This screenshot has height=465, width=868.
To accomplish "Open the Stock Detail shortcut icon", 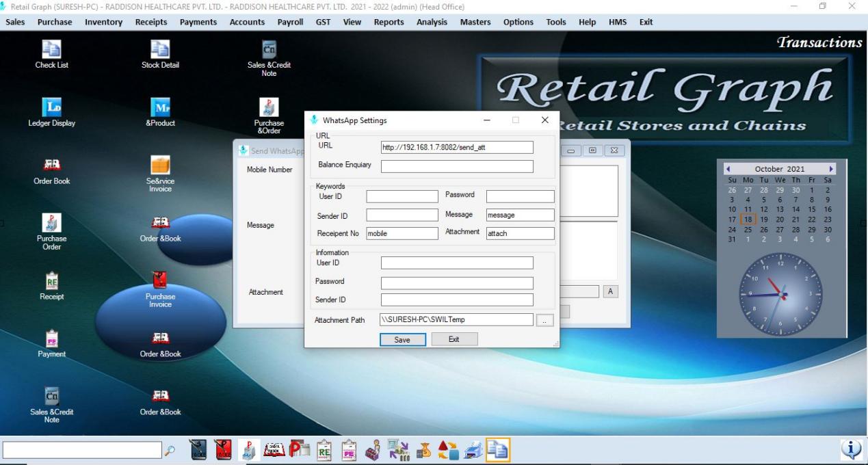I will (160, 55).
